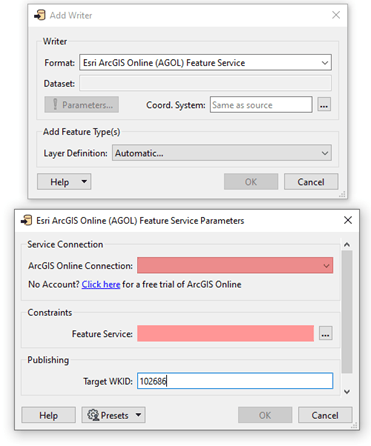This screenshot has height=446, width=371.
Task: Click OK in the Feature Service Parameters dialog
Action: click(x=265, y=415)
